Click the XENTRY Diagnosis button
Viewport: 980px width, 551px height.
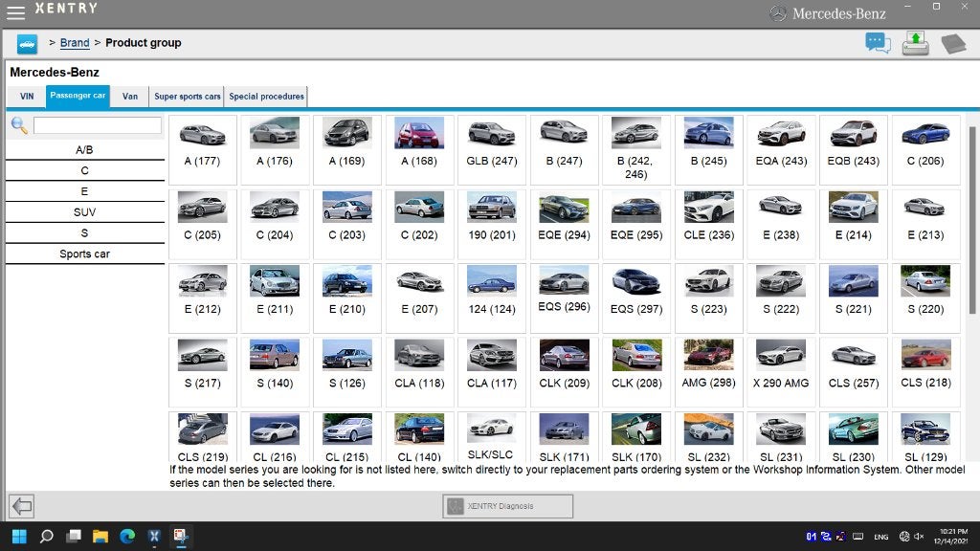point(507,506)
